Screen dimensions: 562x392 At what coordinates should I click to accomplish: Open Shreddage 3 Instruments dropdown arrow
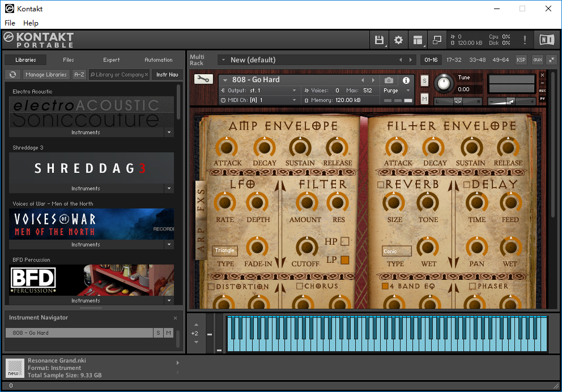click(x=169, y=189)
